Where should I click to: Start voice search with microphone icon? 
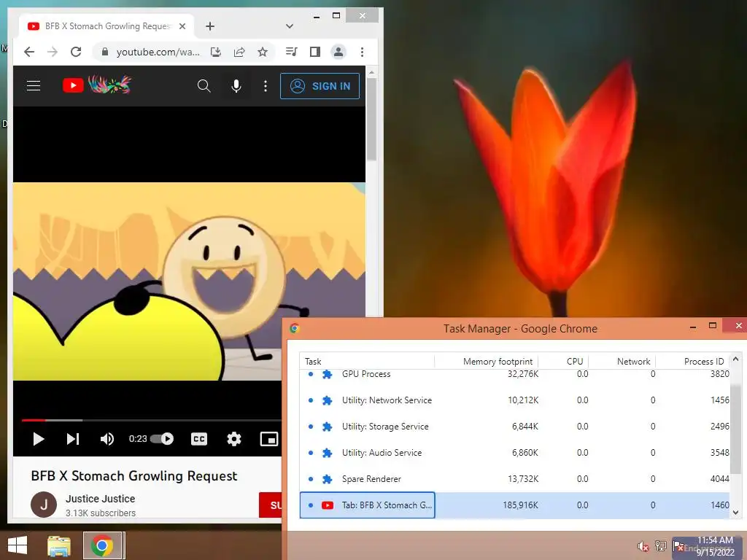pyautogui.click(x=236, y=86)
